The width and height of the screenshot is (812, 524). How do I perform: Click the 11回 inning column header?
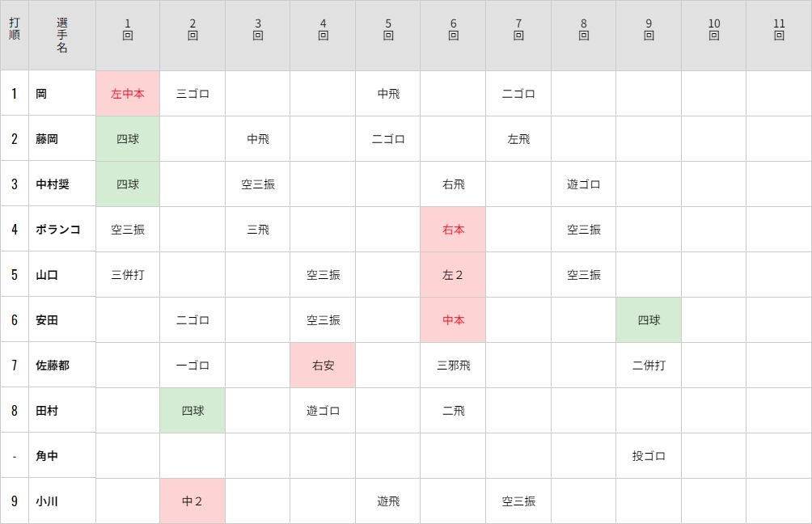coord(779,36)
